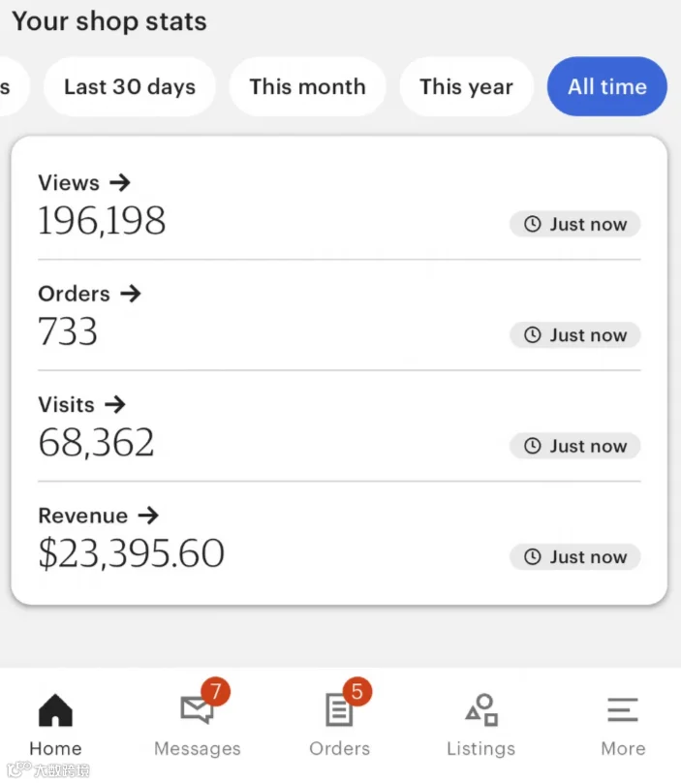Tap the red 5 badge on Orders
The image size is (681, 784).
356,692
